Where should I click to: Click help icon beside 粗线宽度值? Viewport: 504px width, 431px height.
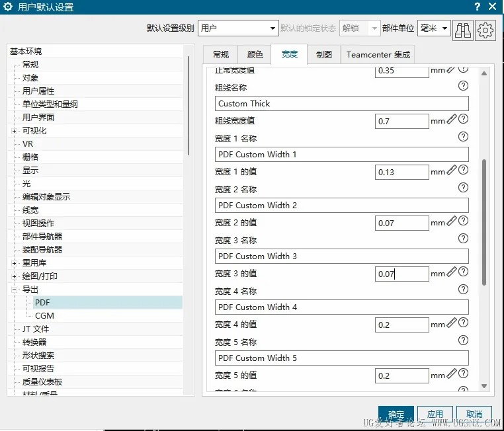[463, 119]
